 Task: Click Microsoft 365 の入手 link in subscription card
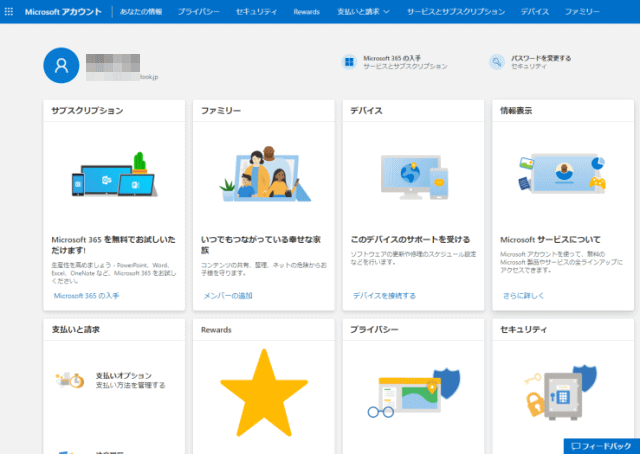click(x=87, y=296)
